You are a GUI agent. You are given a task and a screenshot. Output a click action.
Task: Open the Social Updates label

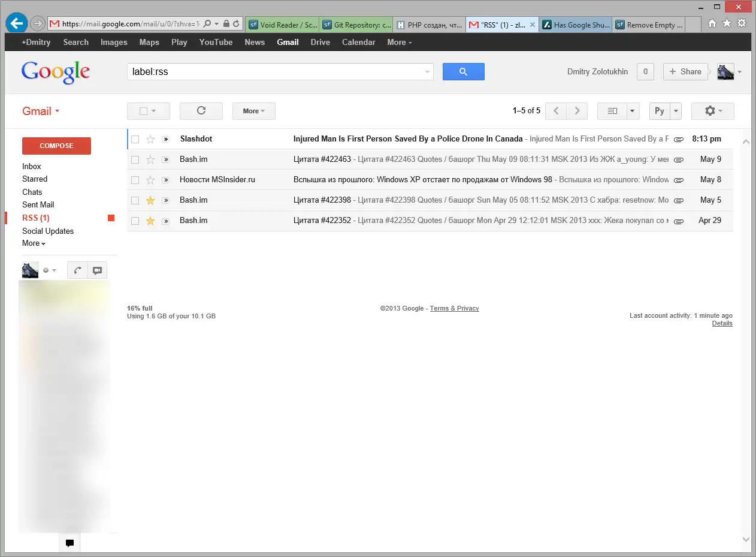[48, 231]
